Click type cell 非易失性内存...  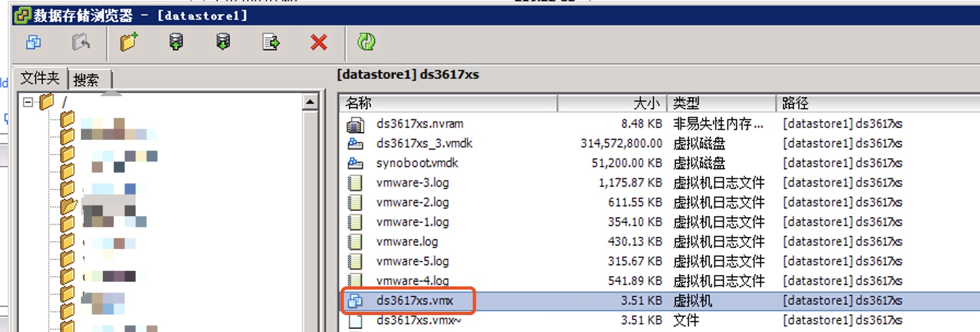pyautogui.click(x=718, y=124)
